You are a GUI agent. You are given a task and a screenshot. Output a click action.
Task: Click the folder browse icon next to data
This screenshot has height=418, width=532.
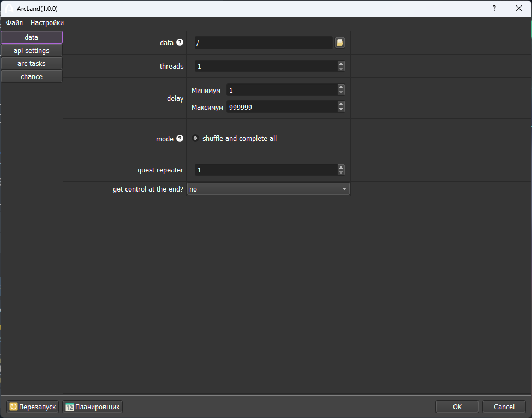pos(340,43)
